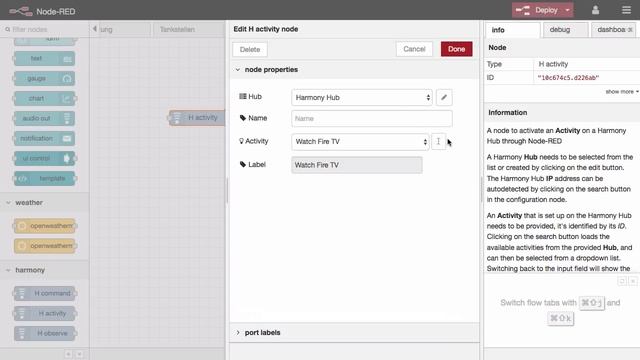Select the audio out node in the palette
The width and height of the screenshot is (640, 360).
click(44, 118)
